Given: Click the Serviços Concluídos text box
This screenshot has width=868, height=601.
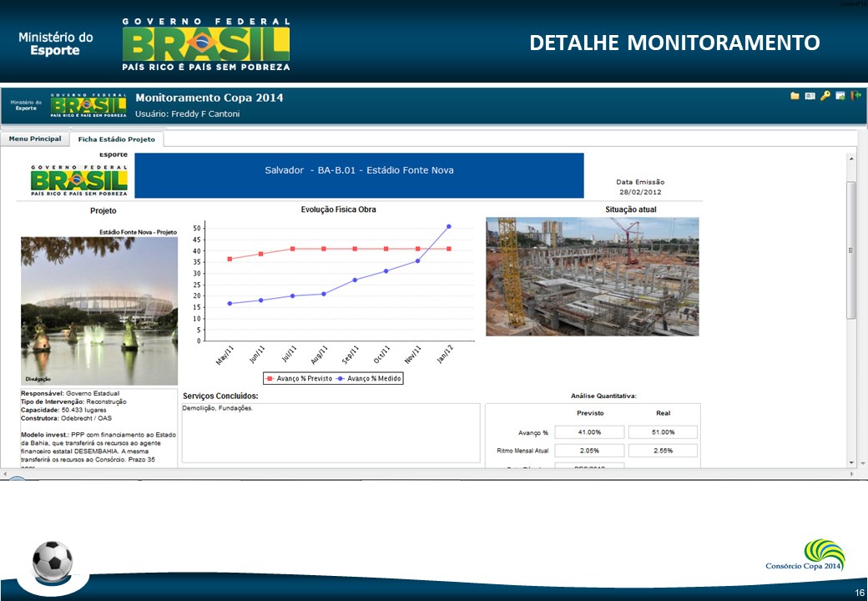Looking at the screenshot, I should [x=331, y=432].
